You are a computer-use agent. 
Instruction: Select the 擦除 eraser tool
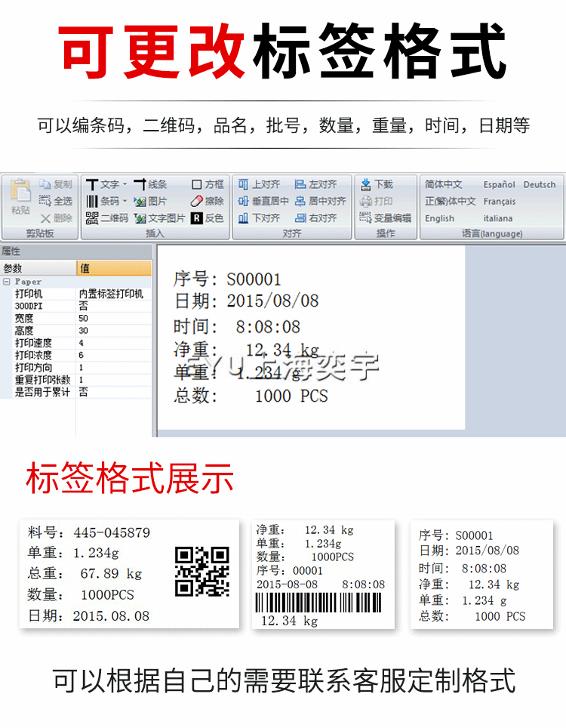click(x=196, y=202)
